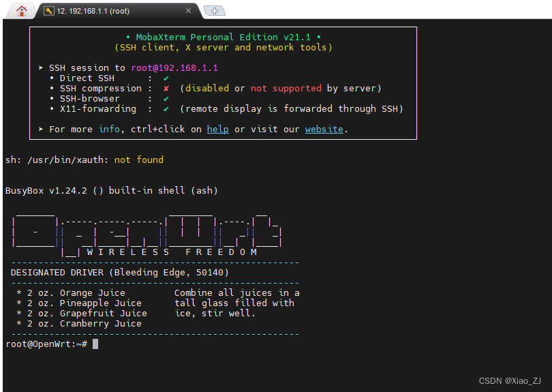Image resolution: width=552 pixels, height=392 pixels.
Task: Switch to the 12. 192.168.1.1 (root) tab
Action: point(120,11)
